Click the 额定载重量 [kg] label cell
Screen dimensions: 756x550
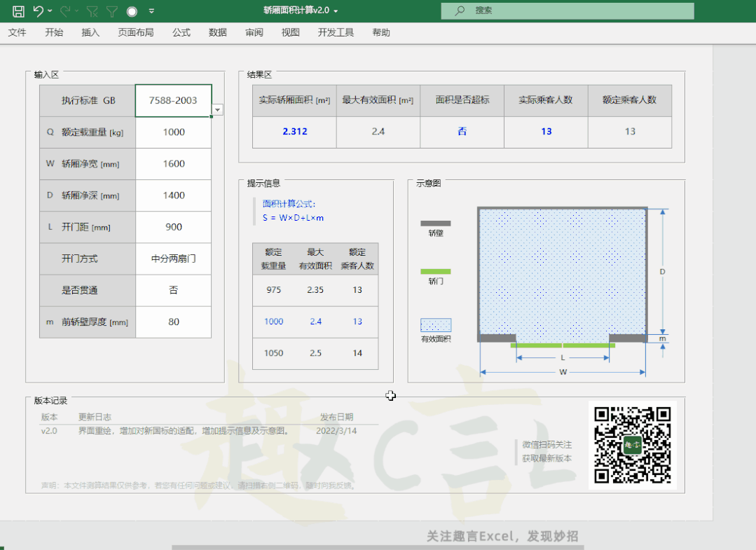tap(88, 132)
